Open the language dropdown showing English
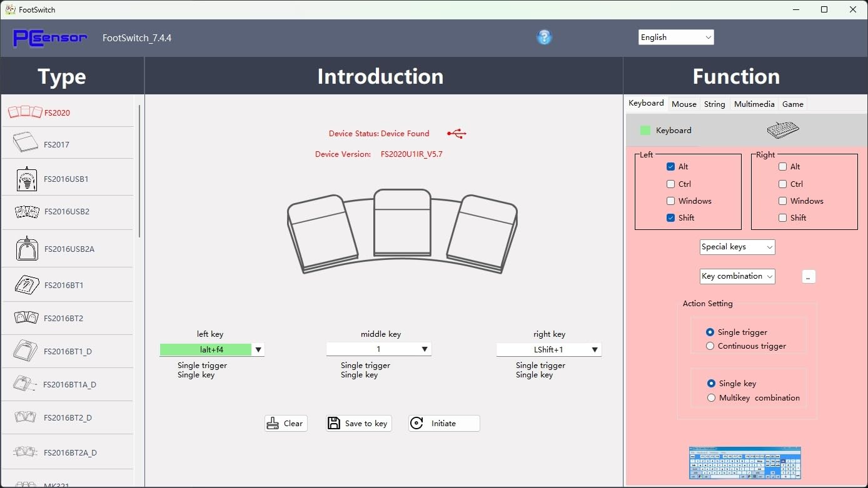 coord(675,37)
